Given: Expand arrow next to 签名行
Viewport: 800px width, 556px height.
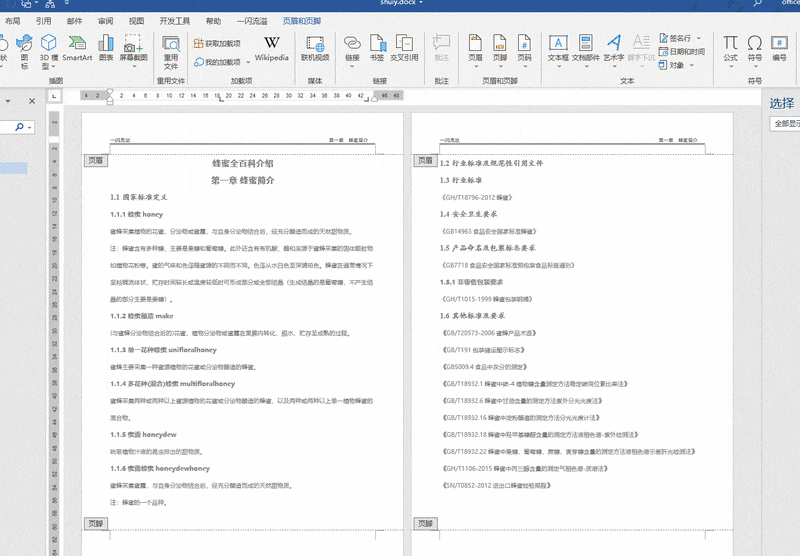Looking at the screenshot, I should pos(698,38).
